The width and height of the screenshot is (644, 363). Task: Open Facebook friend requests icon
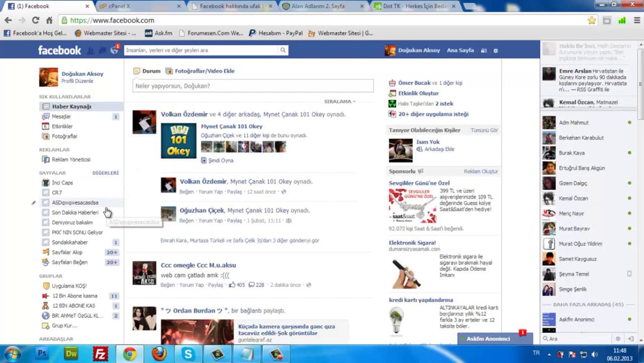coord(91,50)
